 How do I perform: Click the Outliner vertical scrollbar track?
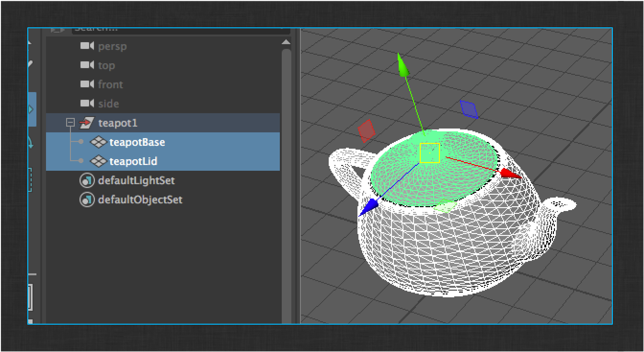pyautogui.click(x=287, y=187)
